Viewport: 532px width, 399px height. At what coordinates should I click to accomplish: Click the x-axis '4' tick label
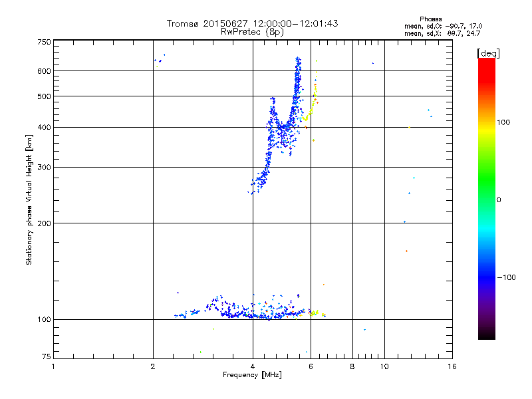point(253,366)
